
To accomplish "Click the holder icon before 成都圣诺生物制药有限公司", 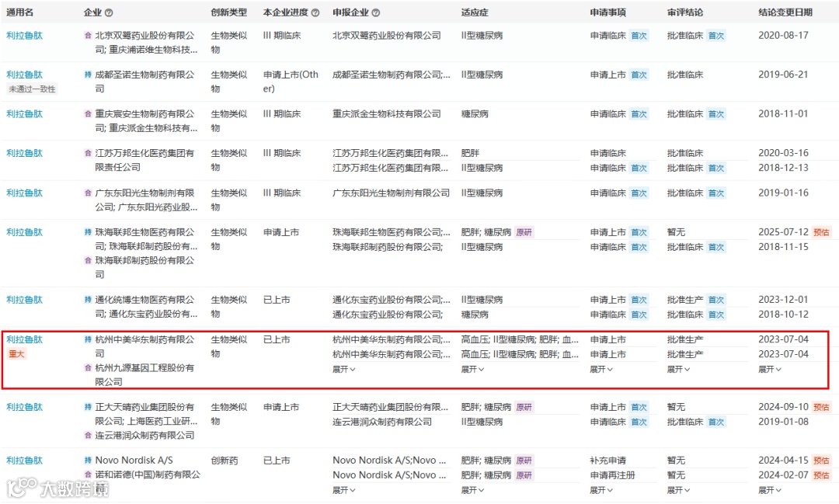I will [88, 75].
